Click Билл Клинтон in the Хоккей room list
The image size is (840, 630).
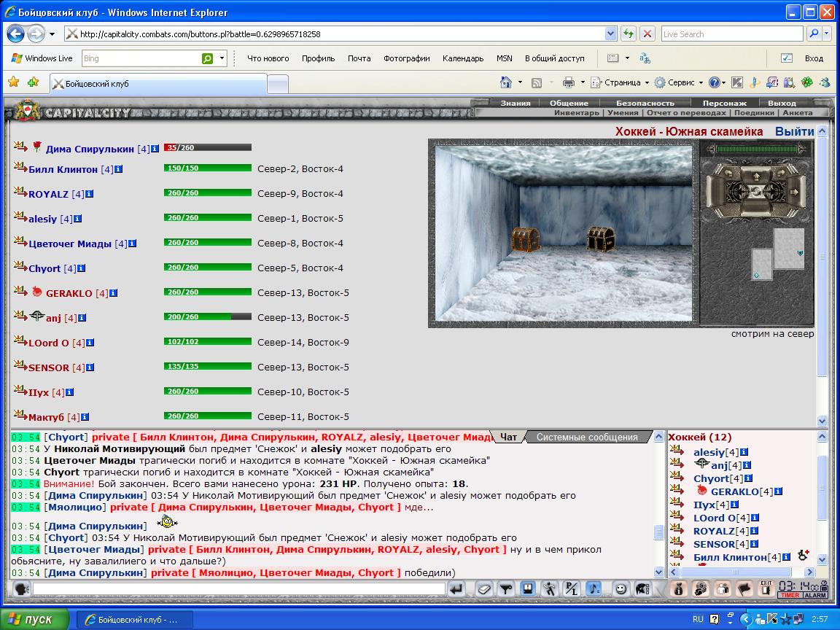(x=730, y=557)
